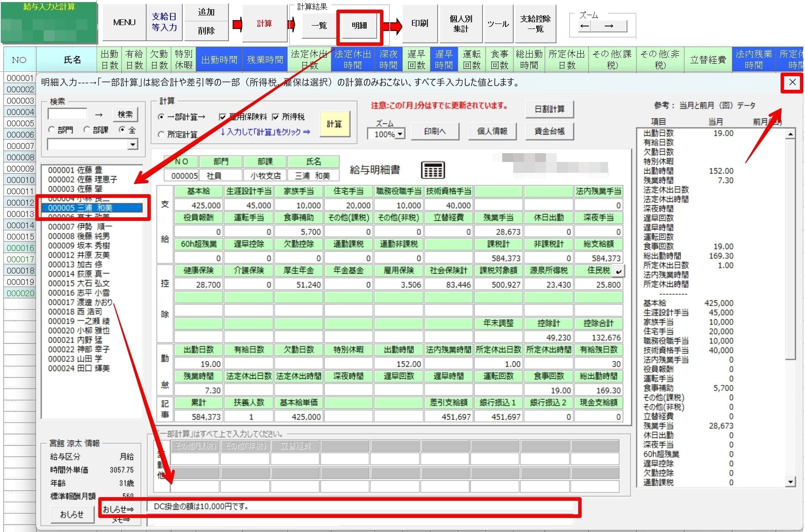The image size is (805, 532).
Task: Click the zoom left arrow button
Action: [585, 26]
